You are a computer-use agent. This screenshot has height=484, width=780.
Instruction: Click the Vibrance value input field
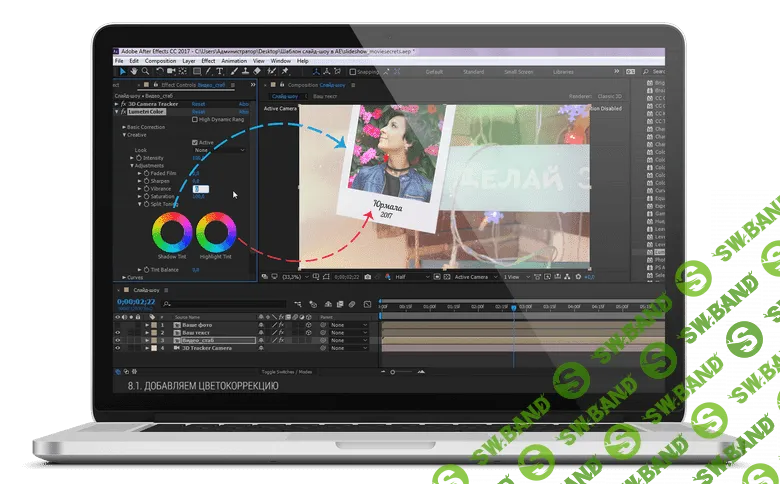[x=201, y=189]
